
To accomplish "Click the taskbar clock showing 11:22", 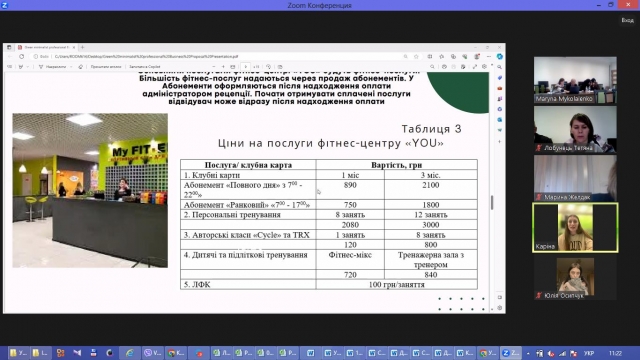I will coord(615,353).
